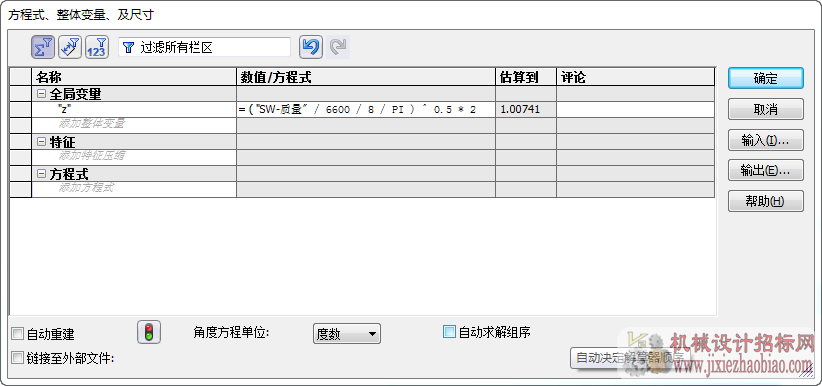Focus the 过滤所有栏区 filter field

pyautogui.click(x=204, y=48)
